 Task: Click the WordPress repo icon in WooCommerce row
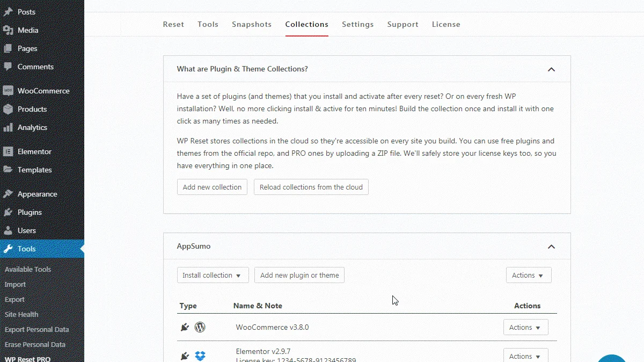200,327
